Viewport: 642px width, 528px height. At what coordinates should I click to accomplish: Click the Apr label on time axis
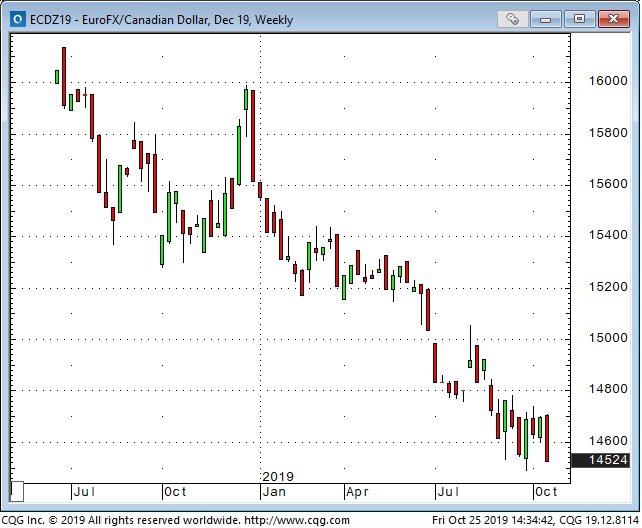pyautogui.click(x=357, y=492)
